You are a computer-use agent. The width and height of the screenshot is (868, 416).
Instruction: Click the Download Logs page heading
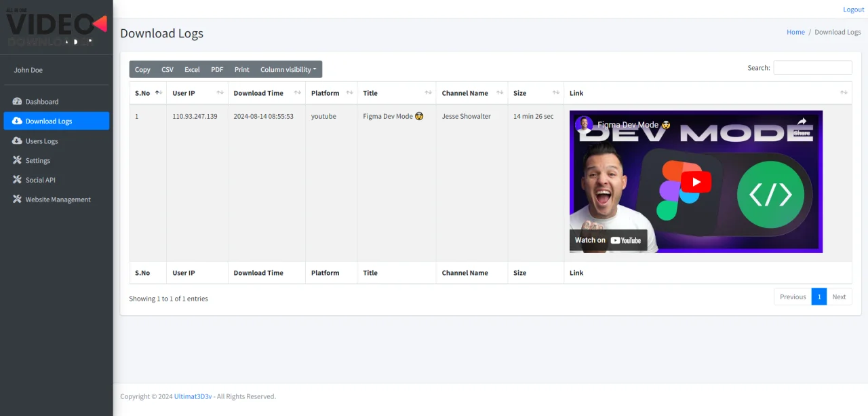click(162, 33)
